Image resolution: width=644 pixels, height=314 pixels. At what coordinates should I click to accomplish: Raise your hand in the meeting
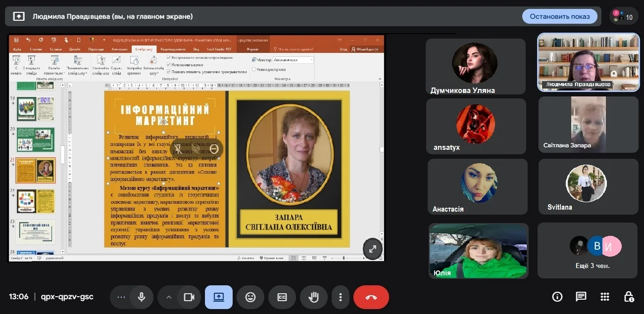click(313, 297)
